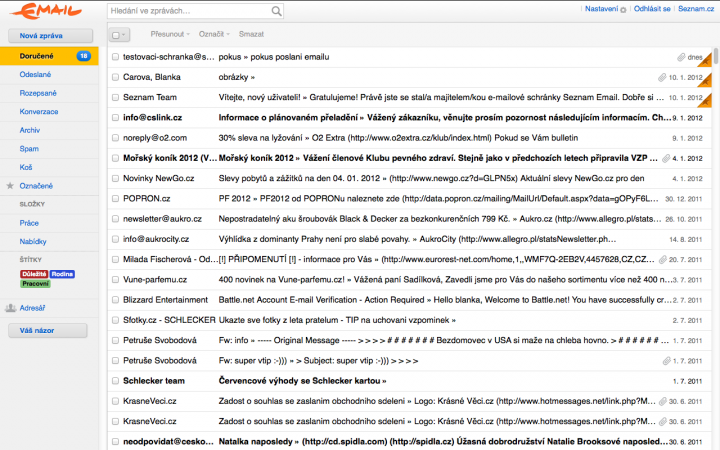
Task: Open the Doručené inbox folder
Action: point(49,56)
